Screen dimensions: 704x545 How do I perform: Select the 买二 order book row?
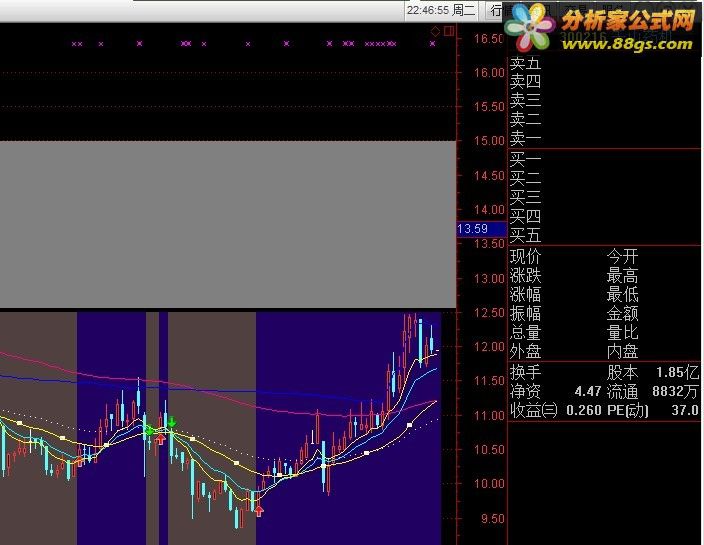604,179
